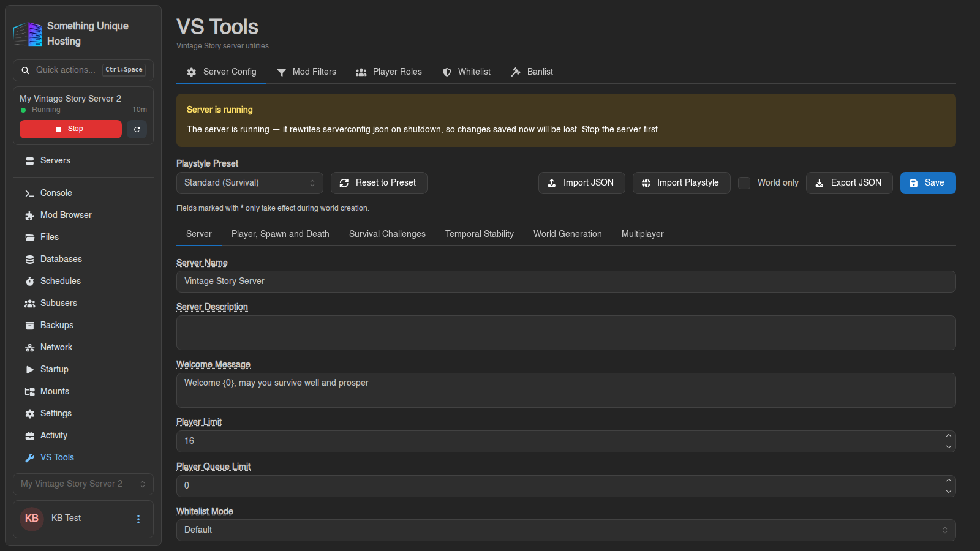Click Export JSON button
Screen dimensions: 980x551
[849, 183]
